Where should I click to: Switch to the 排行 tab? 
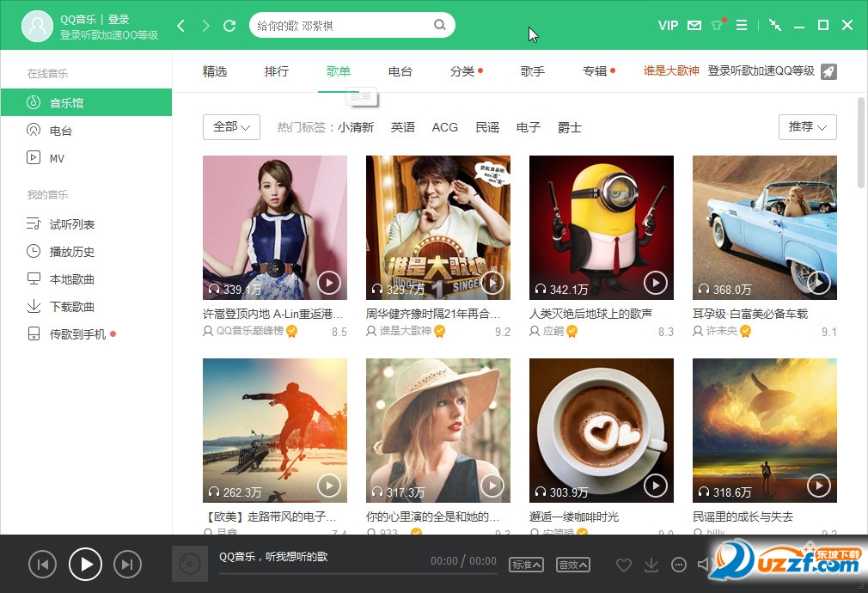pyautogui.click(x=276, y=71)
